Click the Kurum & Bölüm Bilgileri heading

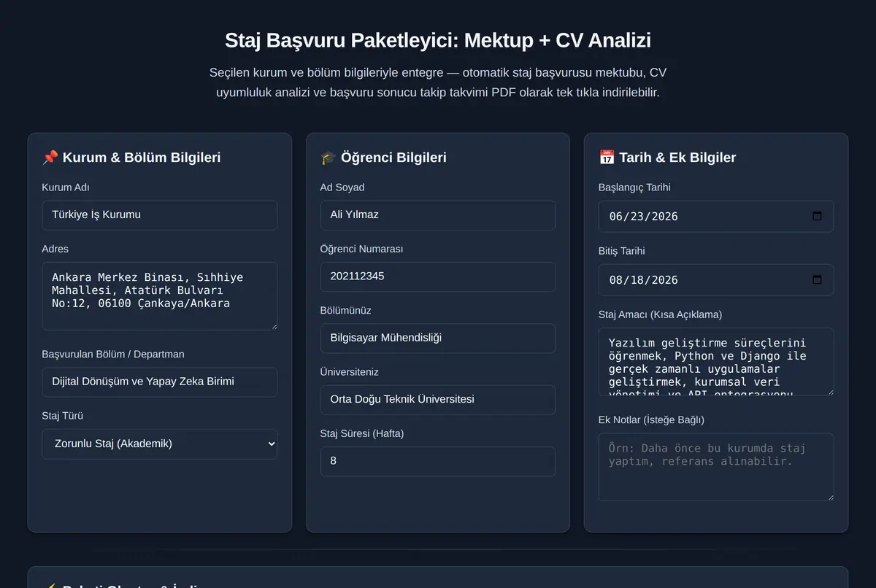pos(131,158)
